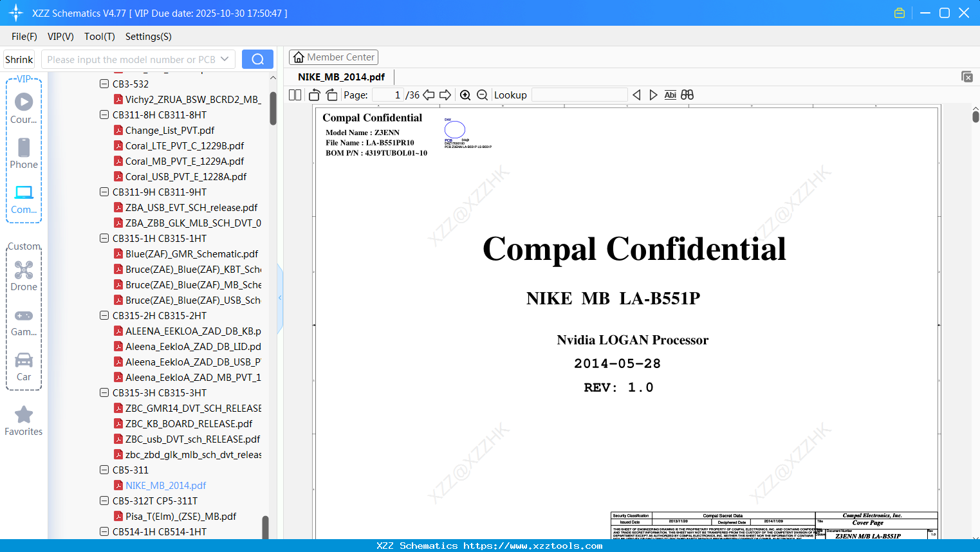Collapse the CB311-9H CB311-9HT node
The height and width of the screenshot is (552, 980).
point(104,192)
